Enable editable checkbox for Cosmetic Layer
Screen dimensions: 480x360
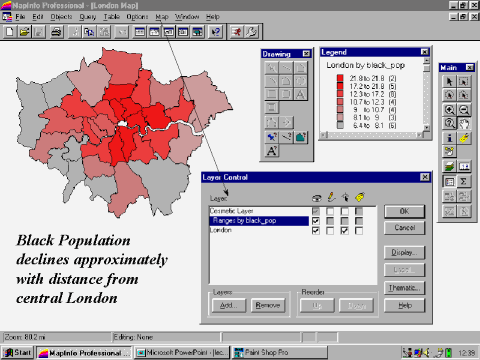[330, 211]
